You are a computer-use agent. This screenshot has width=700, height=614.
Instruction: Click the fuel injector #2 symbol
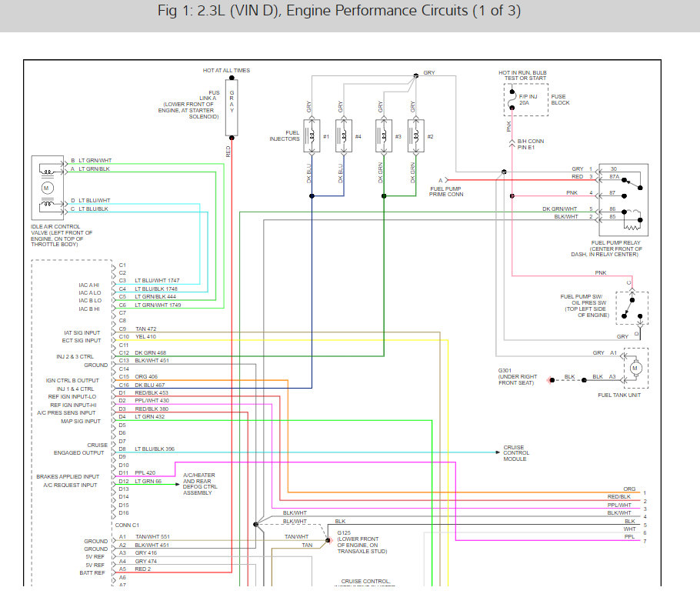pos(416,136)
